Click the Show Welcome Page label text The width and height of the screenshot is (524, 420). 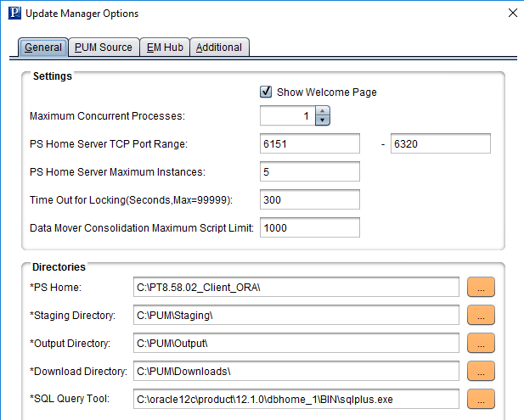click(x=326, y=92)
